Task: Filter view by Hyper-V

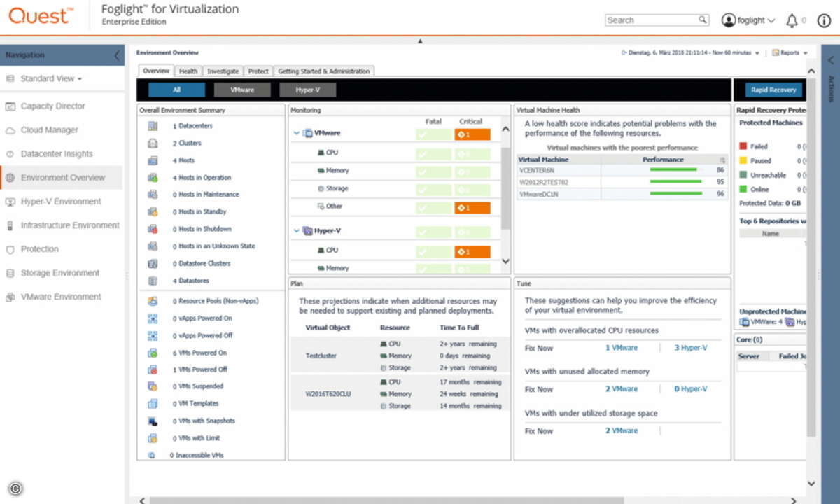Action: [308, 90]
